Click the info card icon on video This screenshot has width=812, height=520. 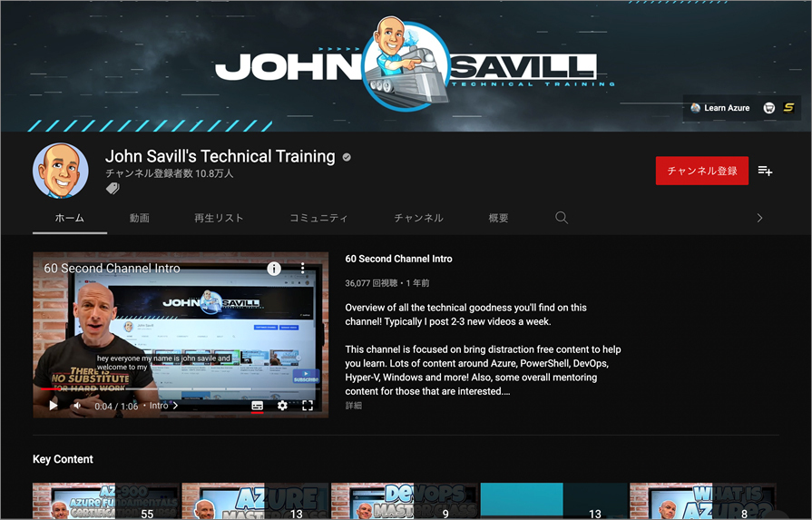point(274,269)
